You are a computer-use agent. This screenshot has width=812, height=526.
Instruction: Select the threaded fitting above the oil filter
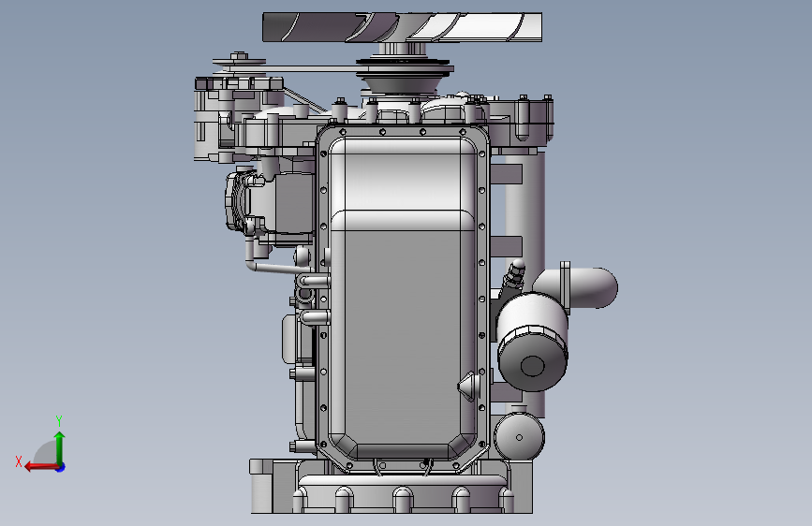pos(514,275)
